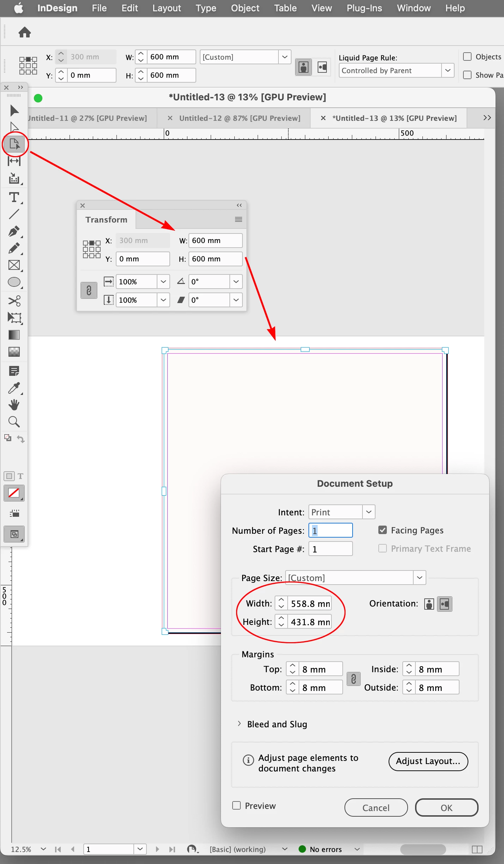Open the [Custom] page size dropdown in control bar
Image resolution: width=504 pixels, height=864 pixels.
(x=285, y=57)
